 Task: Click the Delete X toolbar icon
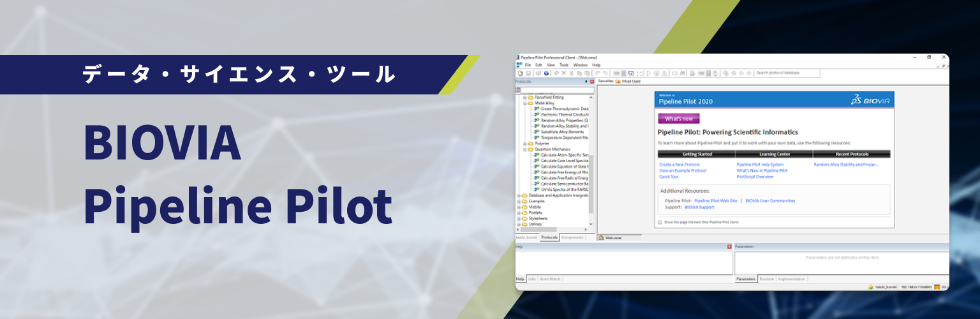click(564, 73)
